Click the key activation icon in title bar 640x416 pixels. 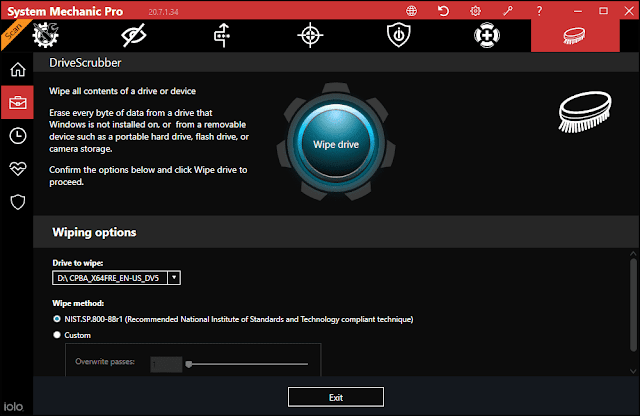pyautogui.click(x=507, y=11)
